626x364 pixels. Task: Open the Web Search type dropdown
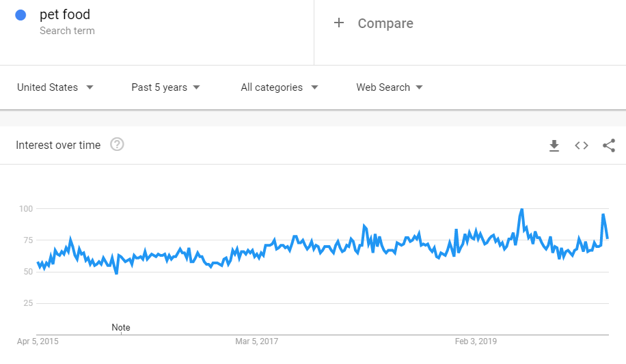390,87
